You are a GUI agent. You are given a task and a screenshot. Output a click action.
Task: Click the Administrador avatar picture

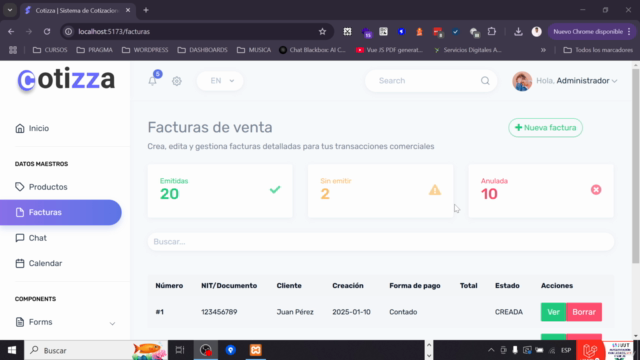(x=522, y=81)
